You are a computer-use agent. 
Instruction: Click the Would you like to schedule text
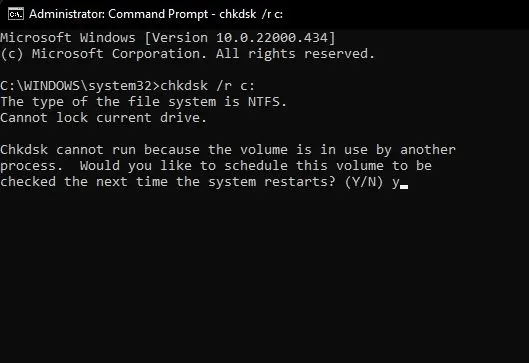[x=184, y=166]
